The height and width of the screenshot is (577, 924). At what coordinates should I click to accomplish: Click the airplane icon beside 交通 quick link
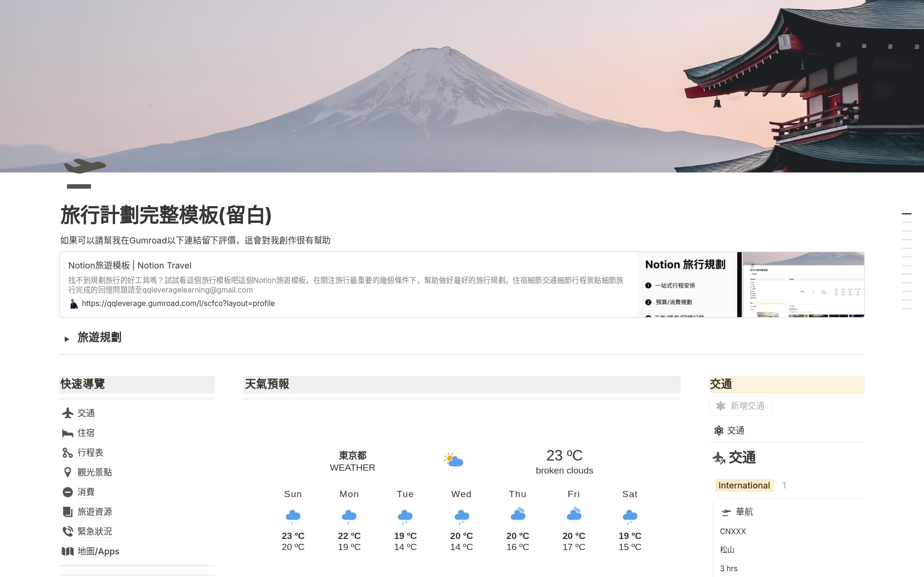click(x=68, y=413)
